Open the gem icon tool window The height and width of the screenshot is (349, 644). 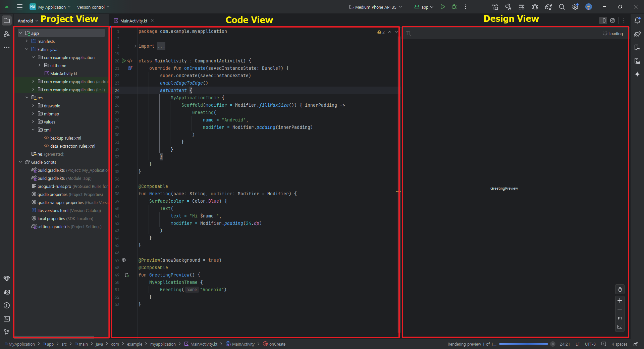[x=7, y=279]
